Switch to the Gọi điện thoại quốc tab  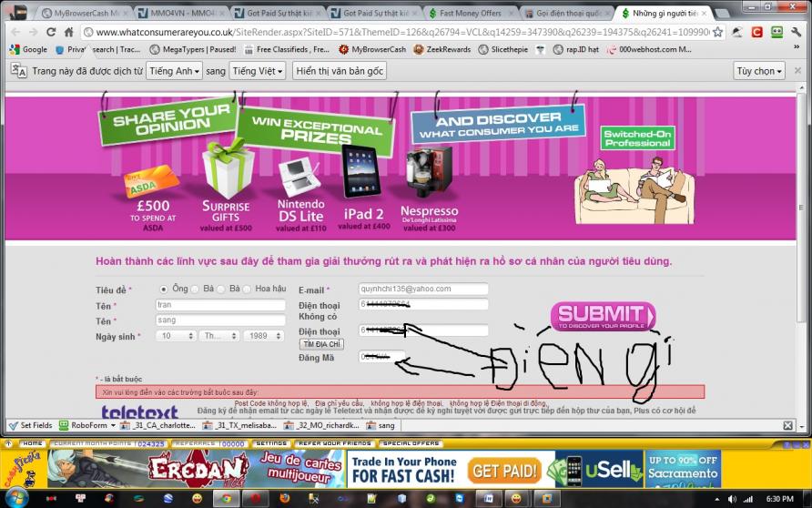click(566, 13)
